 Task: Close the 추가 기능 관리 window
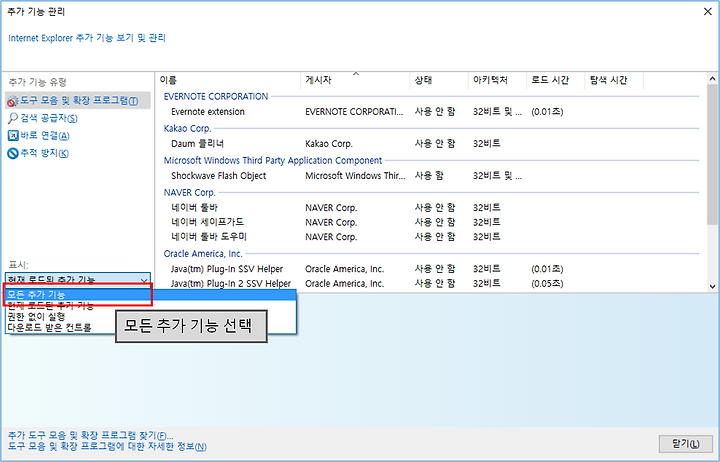pos(708,11)
